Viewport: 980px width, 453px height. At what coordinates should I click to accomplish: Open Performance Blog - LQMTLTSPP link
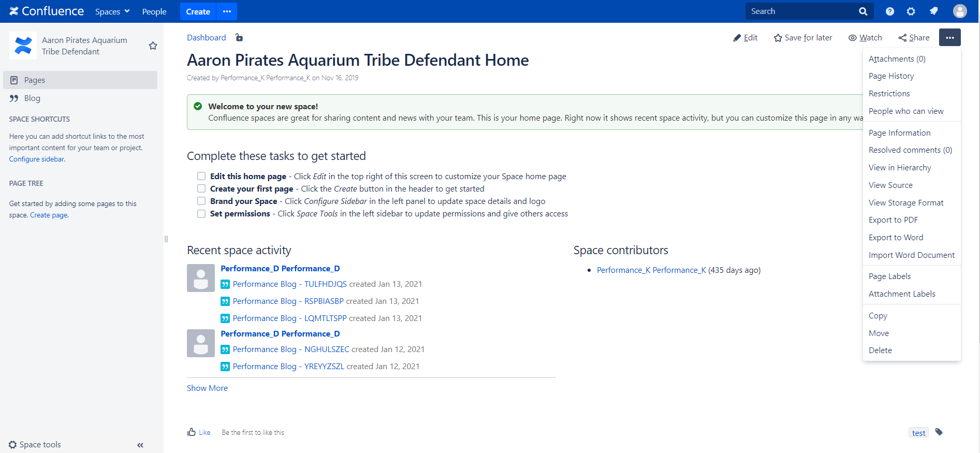(290, 318)
